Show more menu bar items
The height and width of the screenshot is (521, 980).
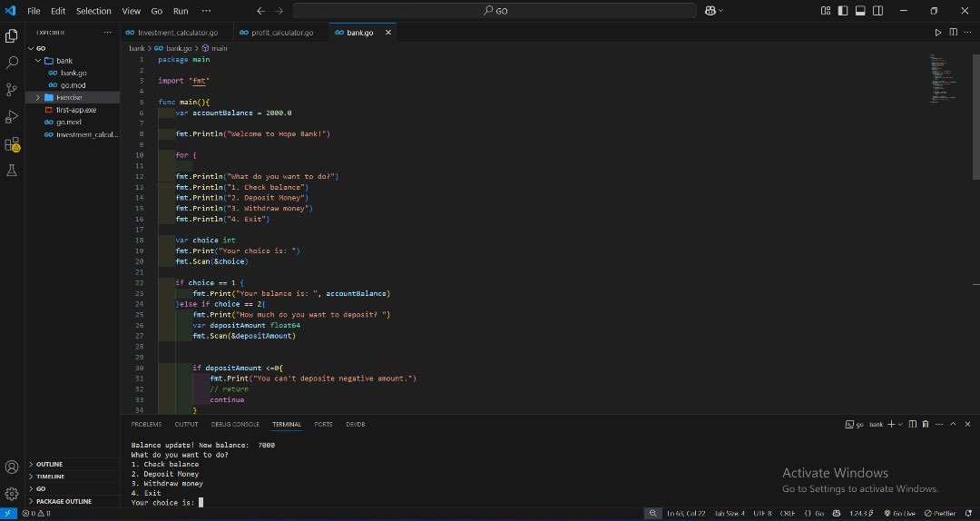coord(206,11)
